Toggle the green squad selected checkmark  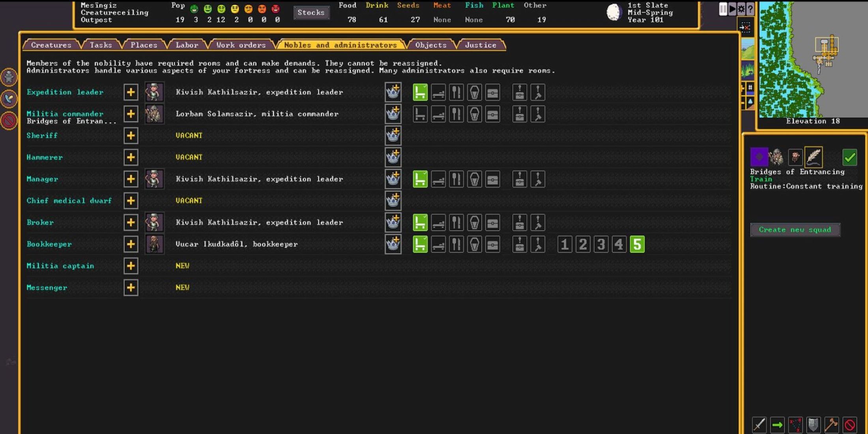point(849,157)
